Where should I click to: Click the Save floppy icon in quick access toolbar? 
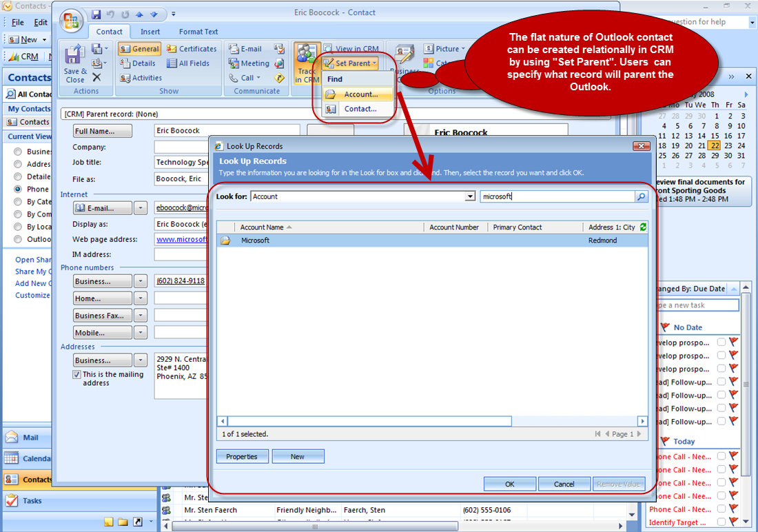point(96,14)
